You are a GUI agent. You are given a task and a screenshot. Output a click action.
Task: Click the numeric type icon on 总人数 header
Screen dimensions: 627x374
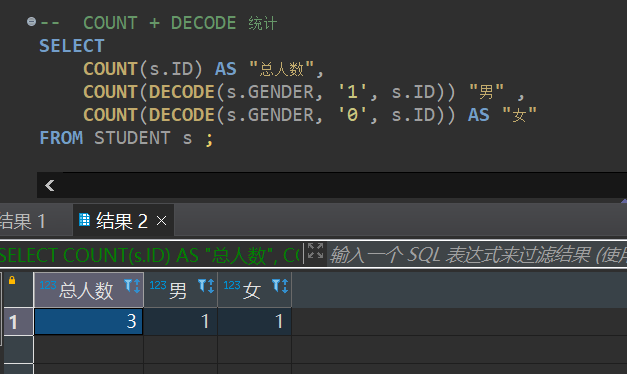48,285
